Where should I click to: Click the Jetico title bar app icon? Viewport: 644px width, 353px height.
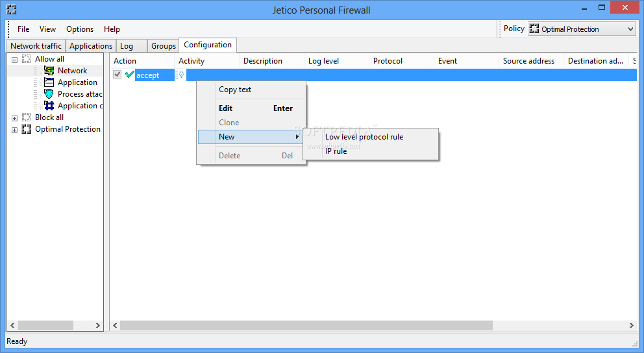pos(12,9)
